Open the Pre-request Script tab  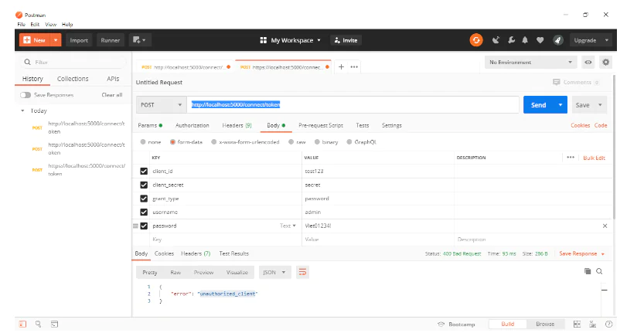point(321,126)
